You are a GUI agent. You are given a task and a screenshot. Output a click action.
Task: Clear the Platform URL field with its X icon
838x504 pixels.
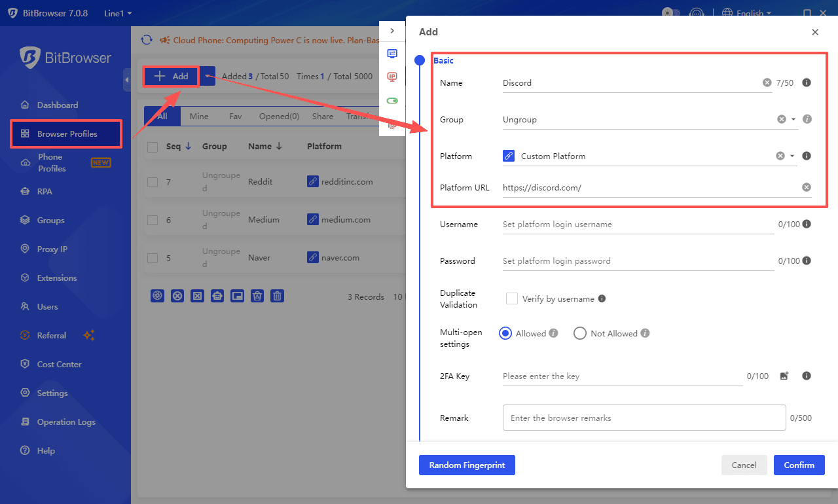click(807, 187)
